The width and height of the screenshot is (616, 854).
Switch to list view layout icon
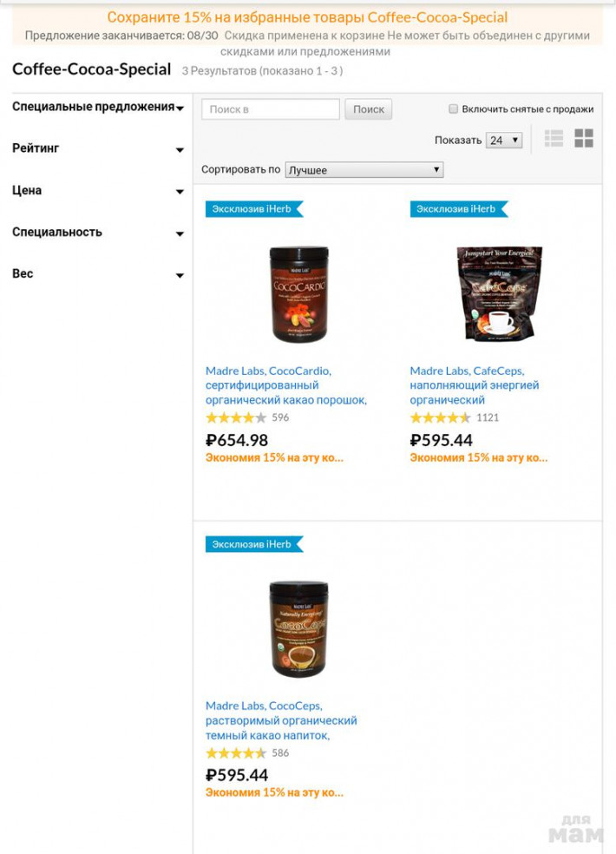coord(554,138)
